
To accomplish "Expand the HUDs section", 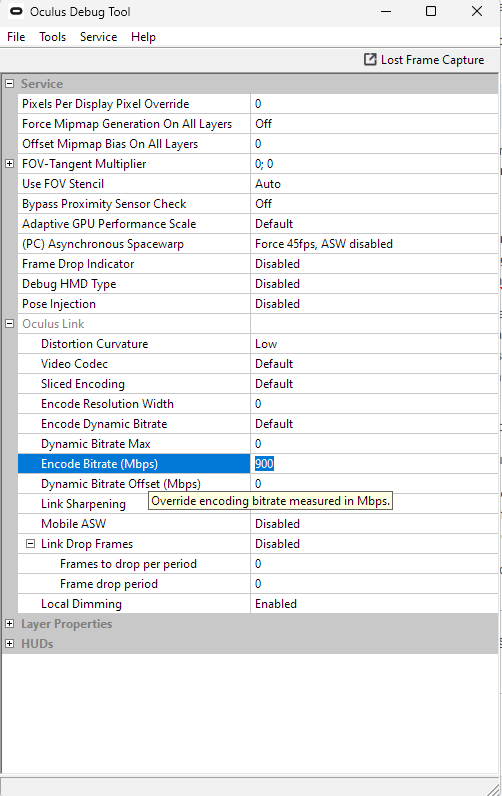I will click(x=9, y=644).
